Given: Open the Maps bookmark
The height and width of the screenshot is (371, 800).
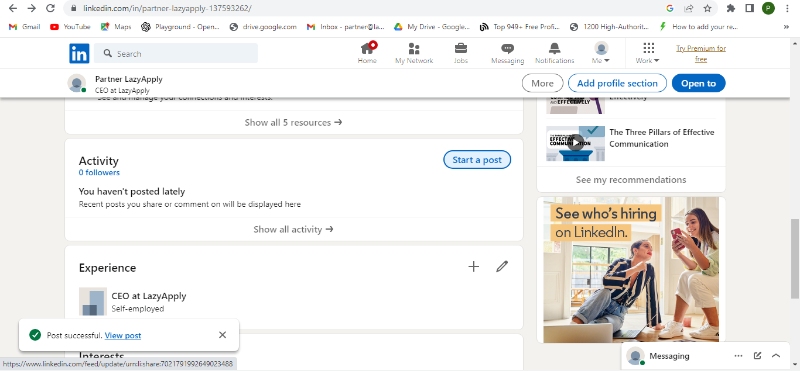Looking at the screenshot, I should coord(116,27).
